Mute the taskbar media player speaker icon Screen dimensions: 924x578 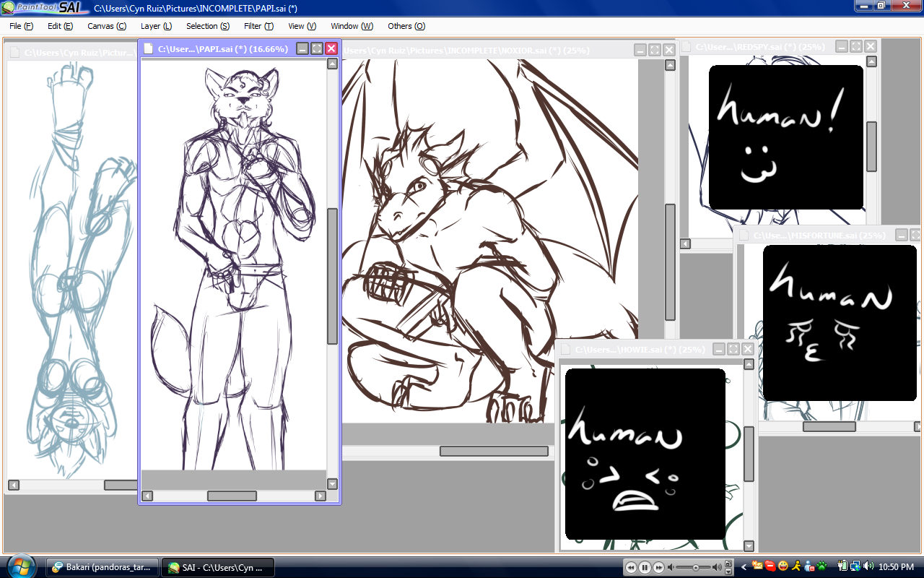(671, 567)
